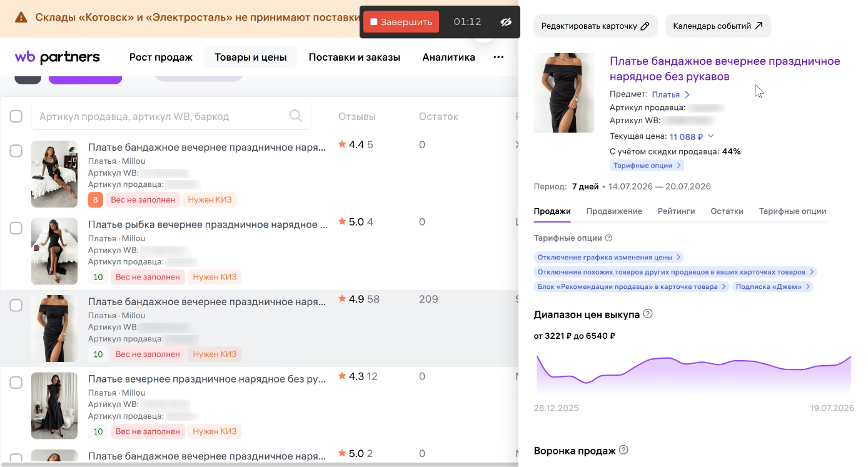Image resolution: width=868 pixels, height=467 pixels.
Task: Open thumbnail of the 4.3 rated dress
Action: [x=54, y=406]
